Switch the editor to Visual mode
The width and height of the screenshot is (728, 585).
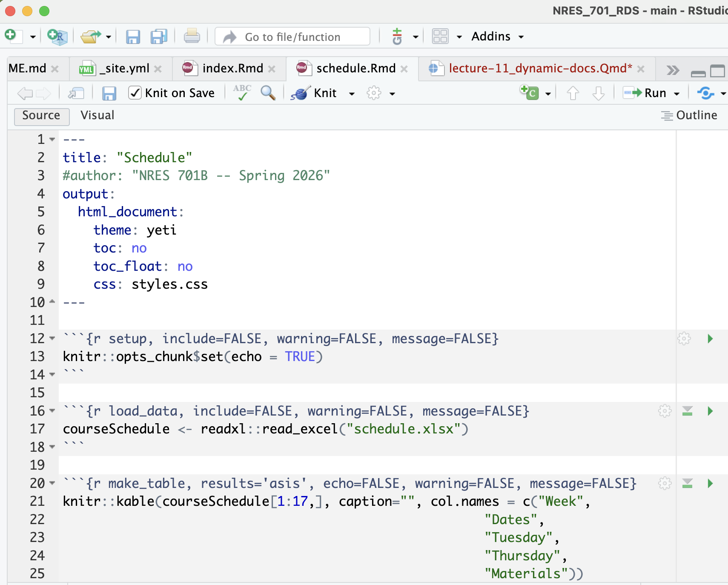(x=97, y=115)
